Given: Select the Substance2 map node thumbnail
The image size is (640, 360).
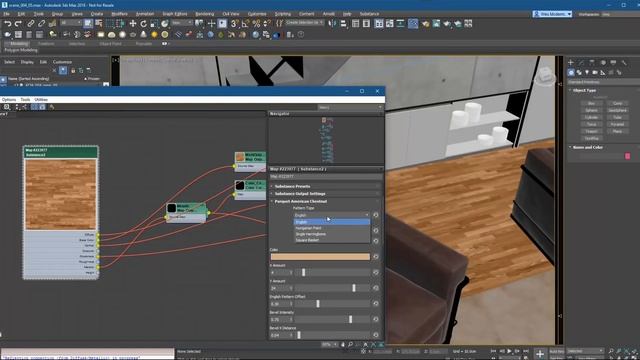Looking at the screenshot, I should pyautogui.click(x=61, y=194).
